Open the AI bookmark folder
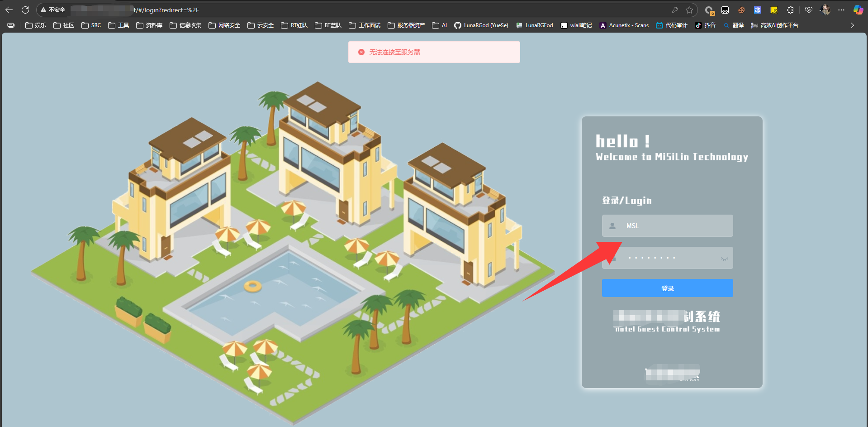The image size is (868, 427). pyautogui.click(x=440, y=25)
